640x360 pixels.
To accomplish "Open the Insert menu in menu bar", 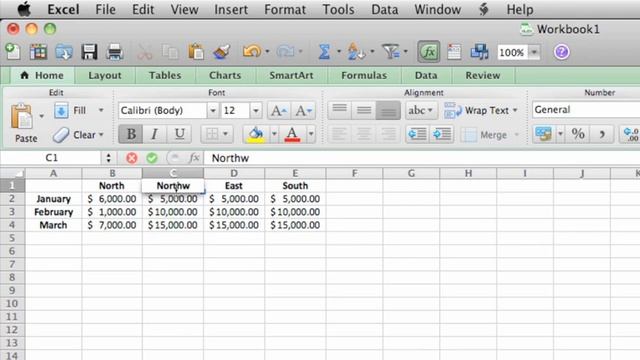I will click(231, 9).
